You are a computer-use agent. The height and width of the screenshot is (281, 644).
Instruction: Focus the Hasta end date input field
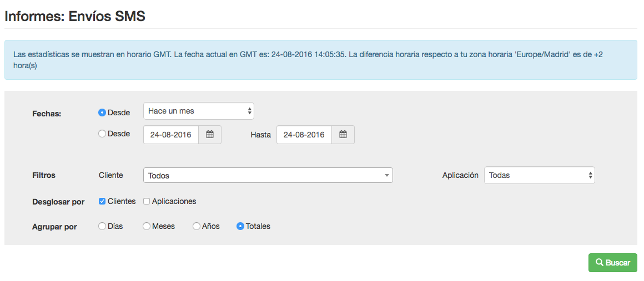click(x=304, y=135)
